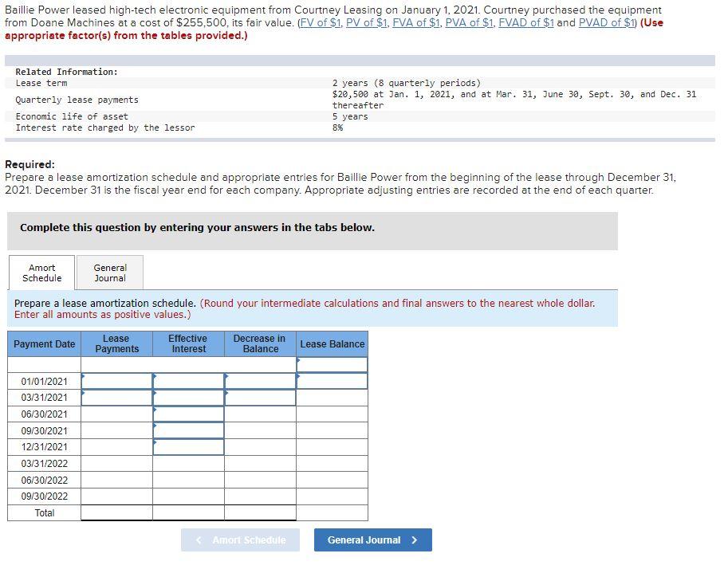728x569 pixels.
Task: Click Decrease in Balance cell for 01/01/2021
Action: (x=261, y=382)
